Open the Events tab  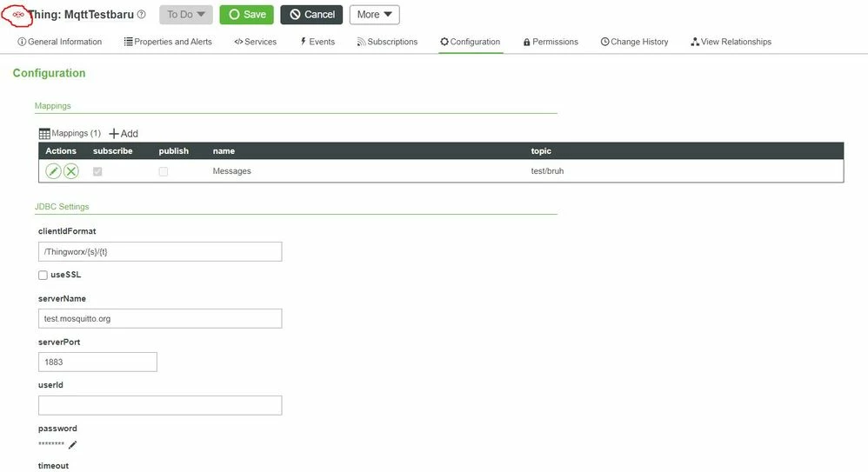coord(317,42)
